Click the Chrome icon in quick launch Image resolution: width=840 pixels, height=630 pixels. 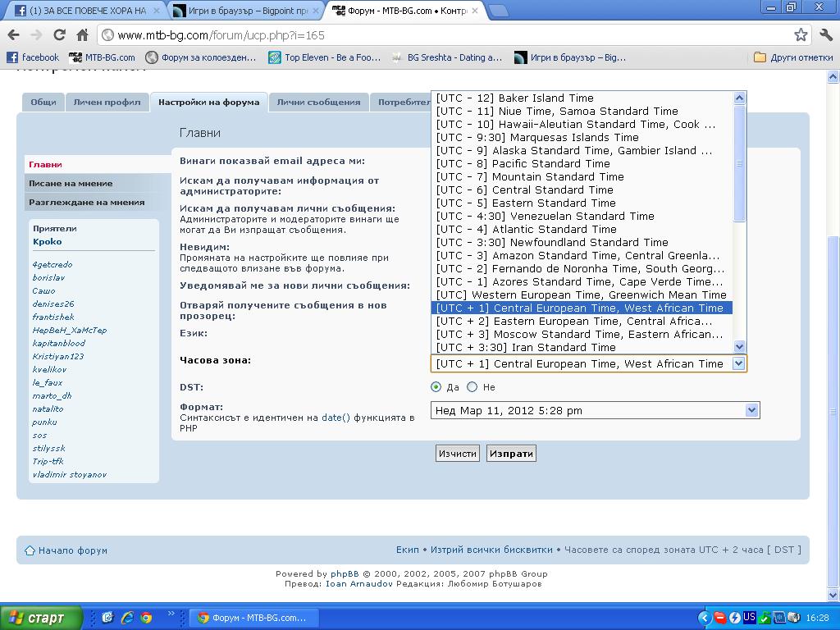click(x=146, y=618)
